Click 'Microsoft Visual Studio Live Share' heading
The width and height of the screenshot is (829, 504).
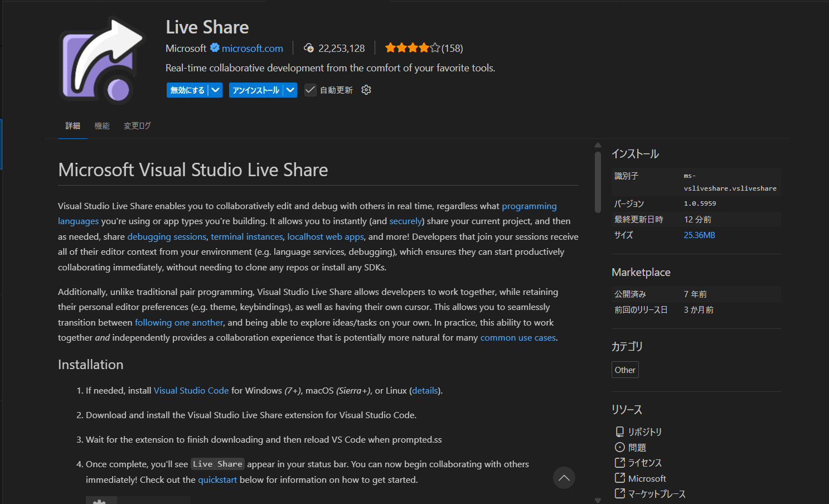point(193,170)
